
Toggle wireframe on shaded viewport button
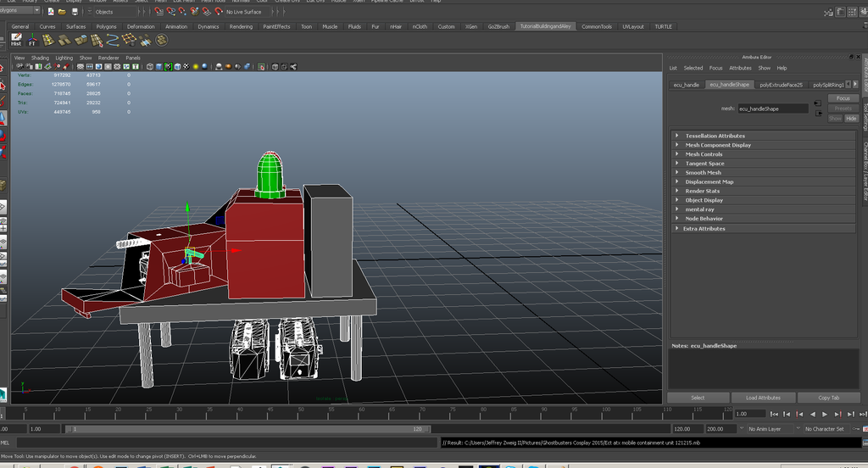177,66
